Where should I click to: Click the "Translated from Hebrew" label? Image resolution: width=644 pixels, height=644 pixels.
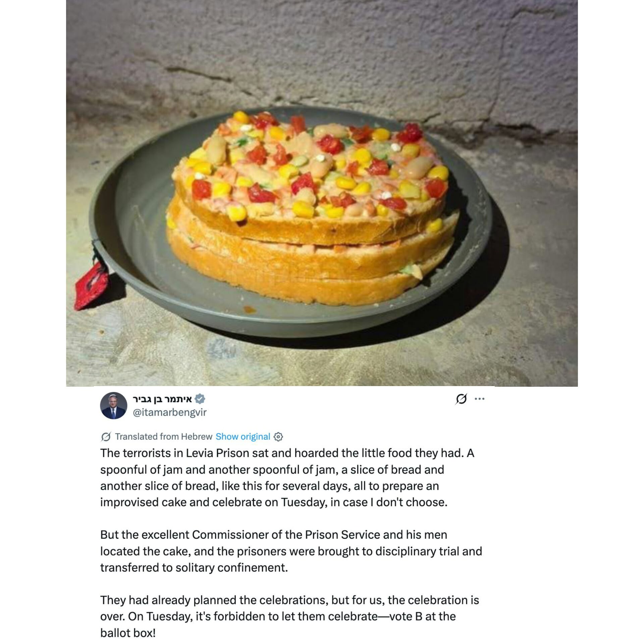pyautogui.click(x=164, y=436)
